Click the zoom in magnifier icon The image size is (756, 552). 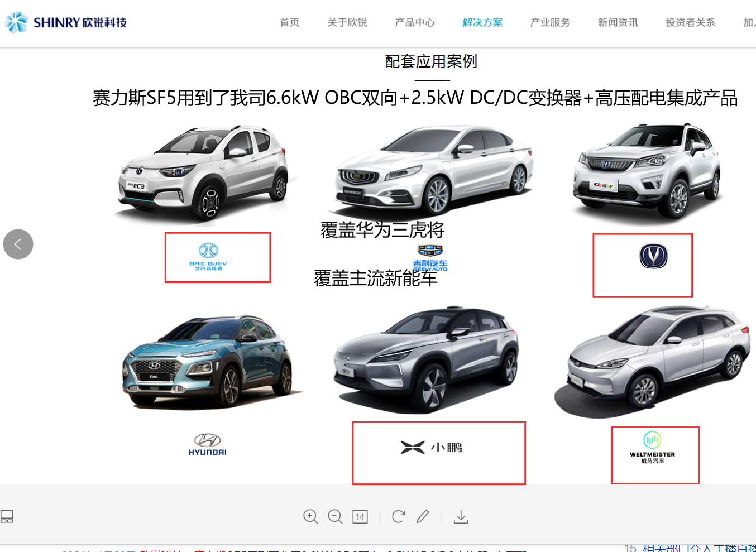(x=310, y=516)
